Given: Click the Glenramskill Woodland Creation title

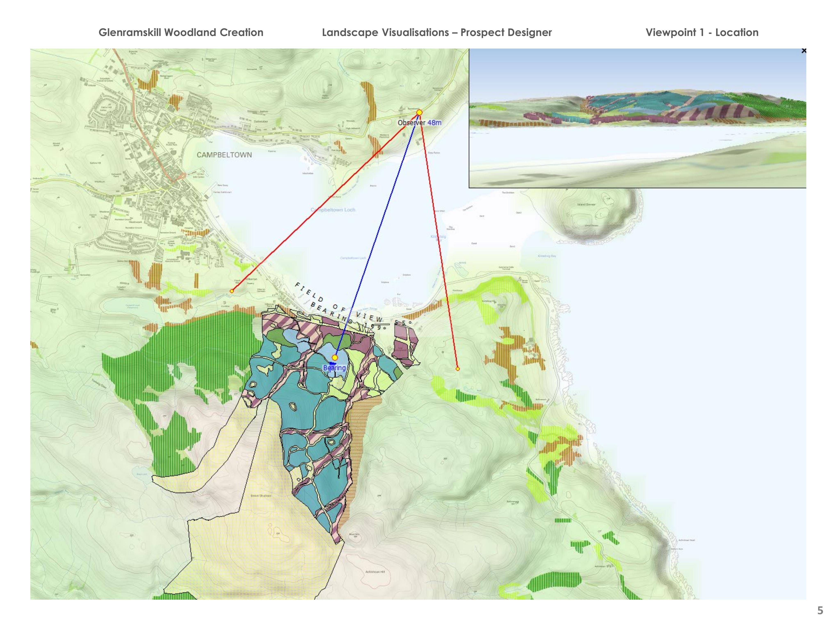Looking at the screenshot, I should pyautogui.click(x=181, y=33).
